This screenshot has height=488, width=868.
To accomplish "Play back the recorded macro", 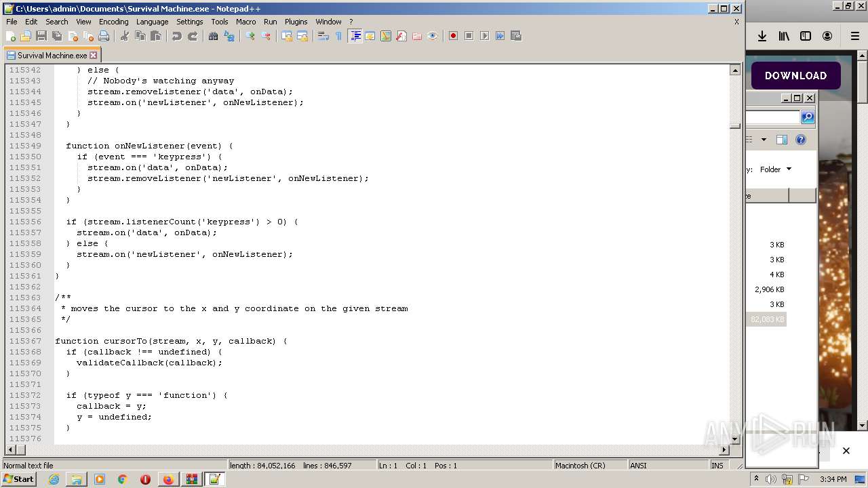I will [485, 36].
